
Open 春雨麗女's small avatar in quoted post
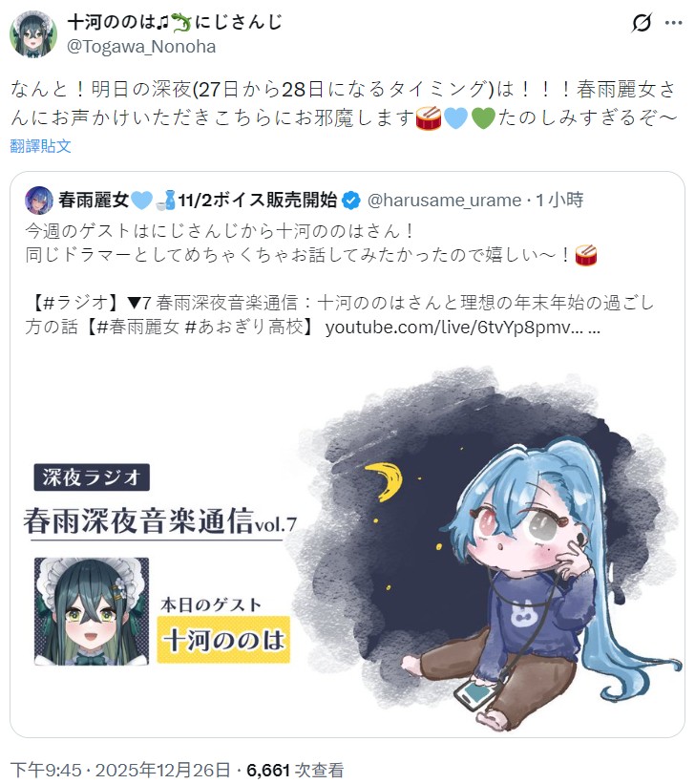(x=39, y=200)
